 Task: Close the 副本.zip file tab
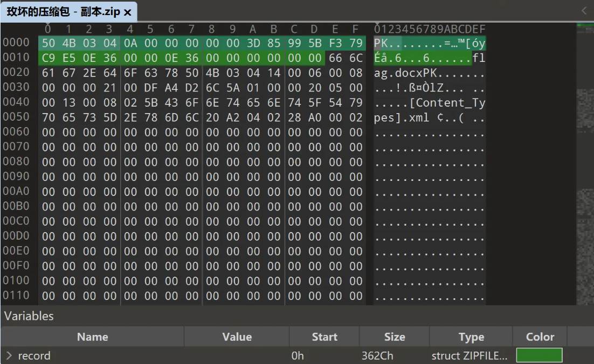pyautogui.click(x=128, y=12)
